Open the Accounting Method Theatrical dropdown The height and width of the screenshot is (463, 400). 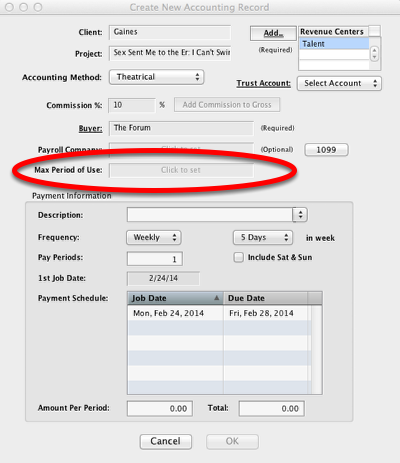(156, 77)
